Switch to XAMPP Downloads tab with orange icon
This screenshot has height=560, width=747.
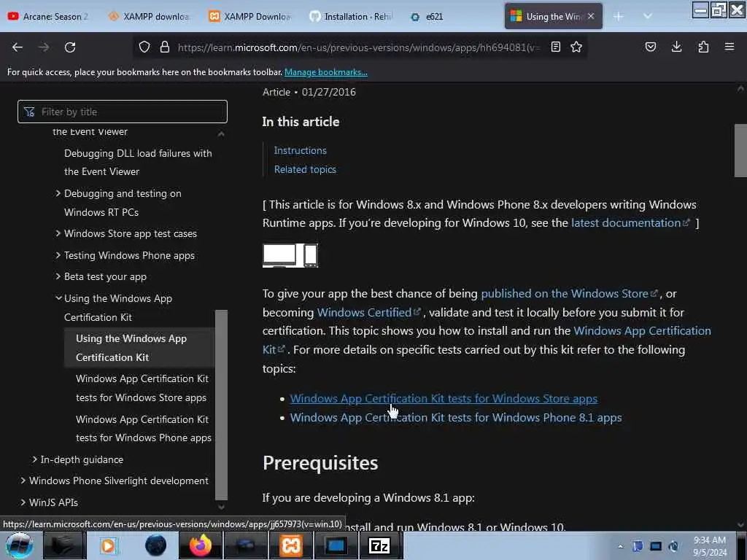pyautogui.click(x=249, y=16)
